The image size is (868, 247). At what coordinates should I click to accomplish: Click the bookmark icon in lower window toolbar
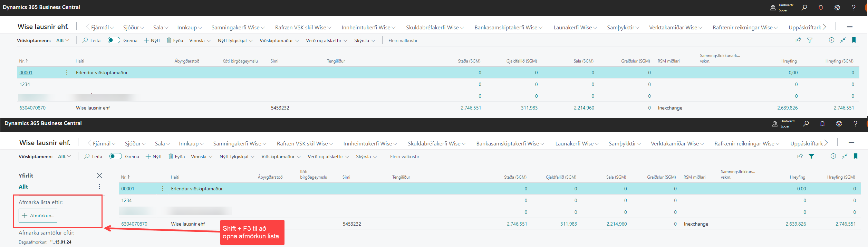855,156
